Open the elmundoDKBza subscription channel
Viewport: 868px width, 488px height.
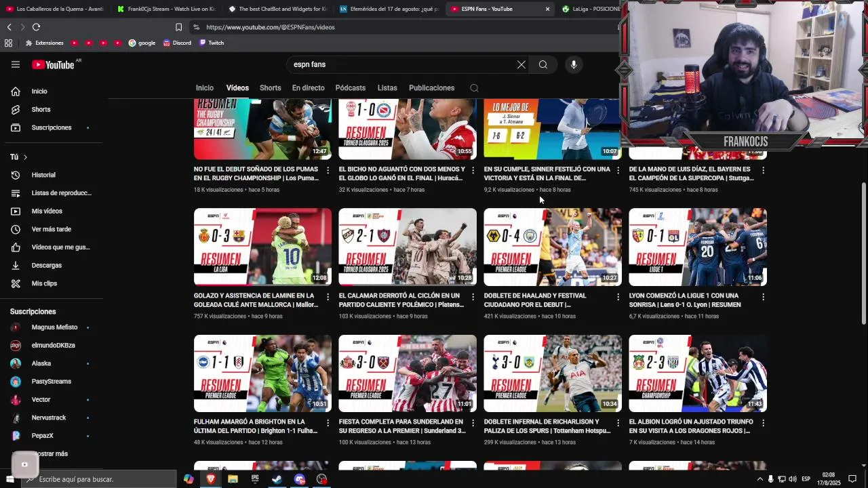click(52, 346)
